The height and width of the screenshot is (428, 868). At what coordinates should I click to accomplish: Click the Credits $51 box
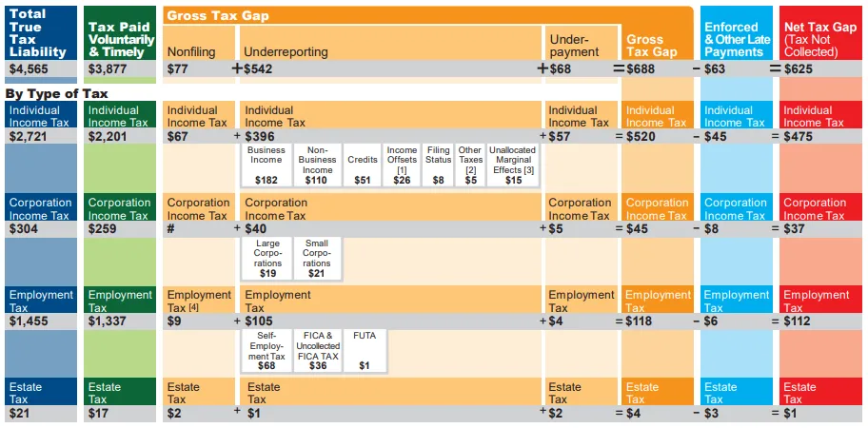[362, 165]
